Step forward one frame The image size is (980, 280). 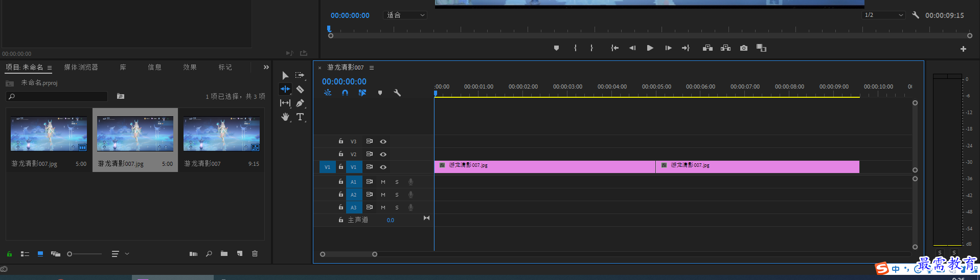point(668,48)
